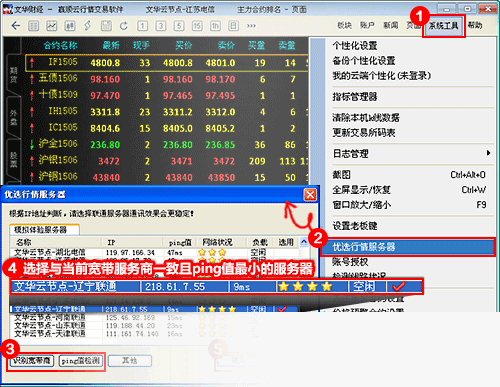Choose 更新交易所码表 menu entry
This screenshot has height=387, width=500.
(x=364, y=133)
